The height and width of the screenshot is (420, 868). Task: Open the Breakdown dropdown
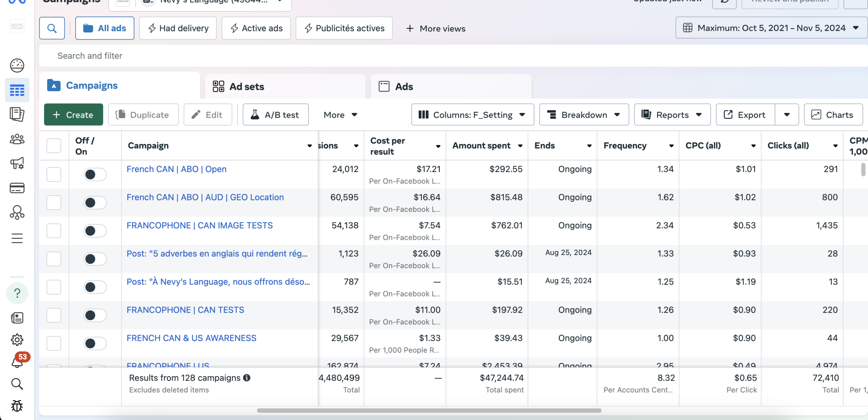pyautogui.click(x=584, y=115)
